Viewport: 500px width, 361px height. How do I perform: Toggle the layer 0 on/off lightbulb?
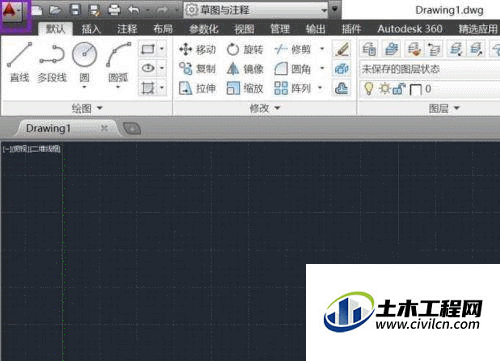368,89
